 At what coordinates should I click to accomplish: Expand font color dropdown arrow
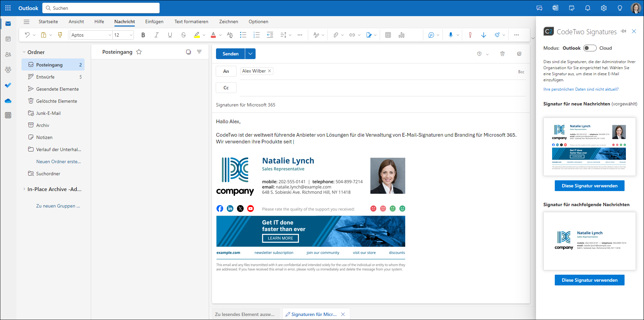coord(220,35)
